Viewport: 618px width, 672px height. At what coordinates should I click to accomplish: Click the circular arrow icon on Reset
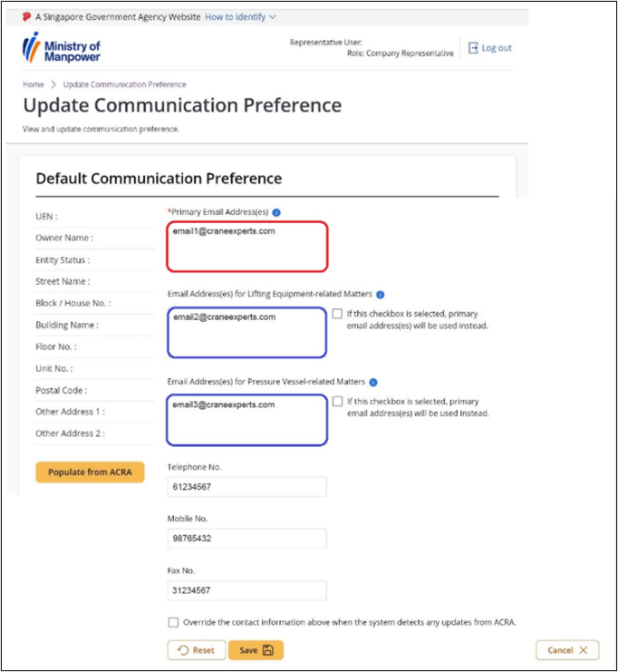click(x=183, y=650)
